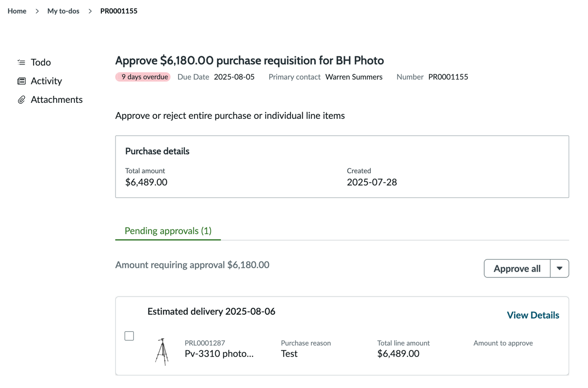Screen dimensions: 588x388
Task: Go to Home breadcrumb
Action: [x=17, y=11]
